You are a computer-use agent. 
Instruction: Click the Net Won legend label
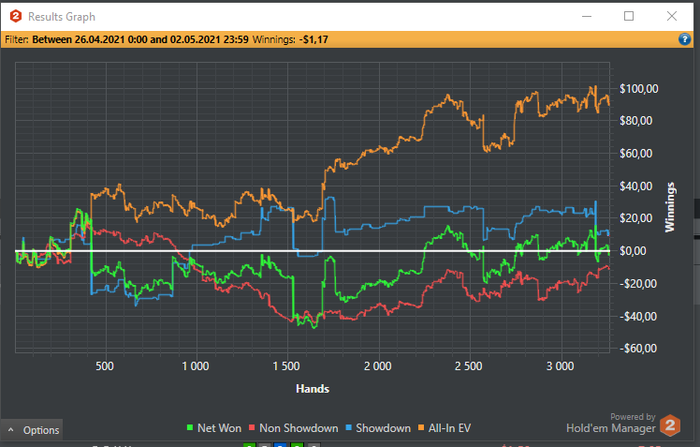[219, 428]
